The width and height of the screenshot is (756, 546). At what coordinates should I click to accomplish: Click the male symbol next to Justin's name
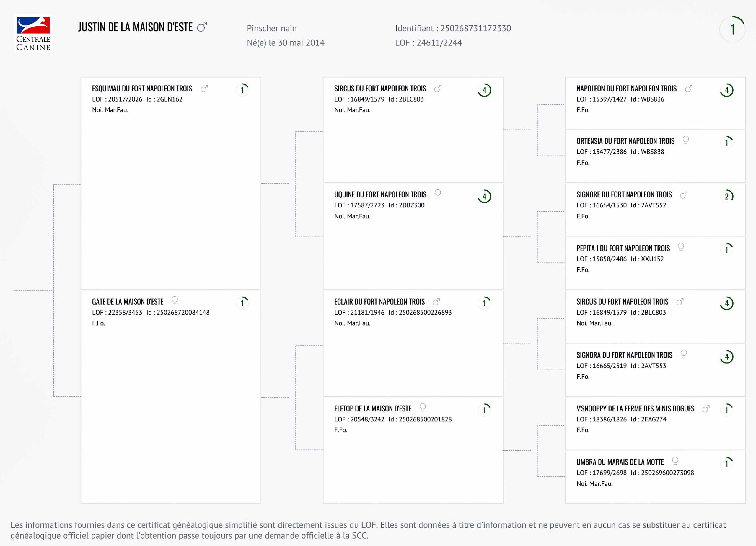(202, 27)
